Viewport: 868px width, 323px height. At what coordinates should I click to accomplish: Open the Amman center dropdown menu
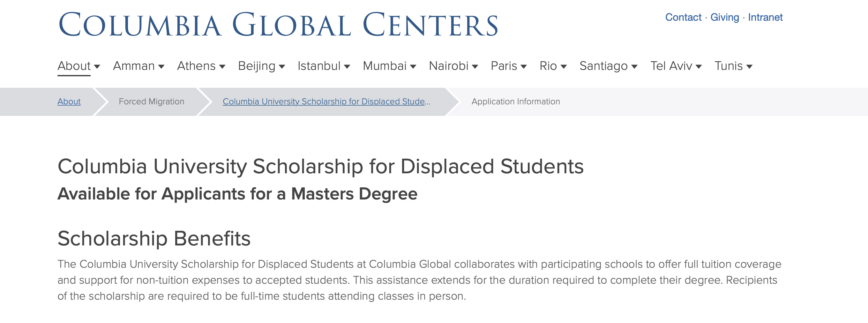coord(139,66)
